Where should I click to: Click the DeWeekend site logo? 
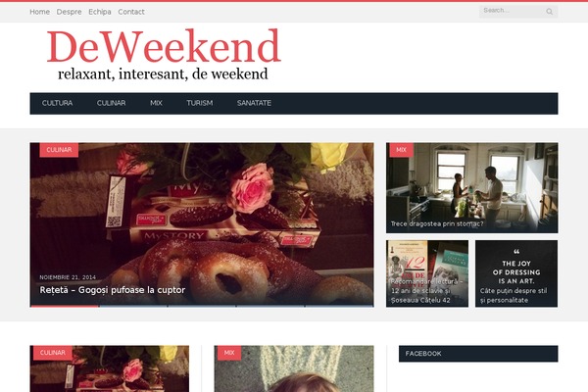tap(164, 55)
